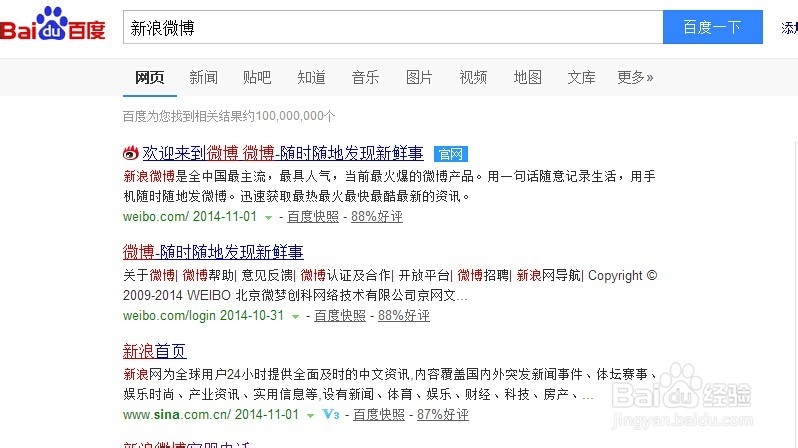Open the 87%好评 link for sina result
798x448 pixels.
(443, 415)
